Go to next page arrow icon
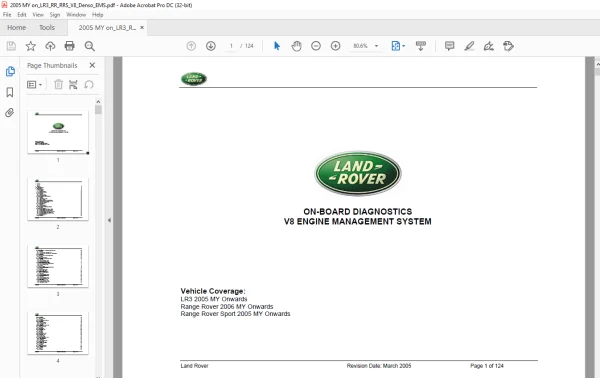600x378 pixels. (x=210, y=46)
